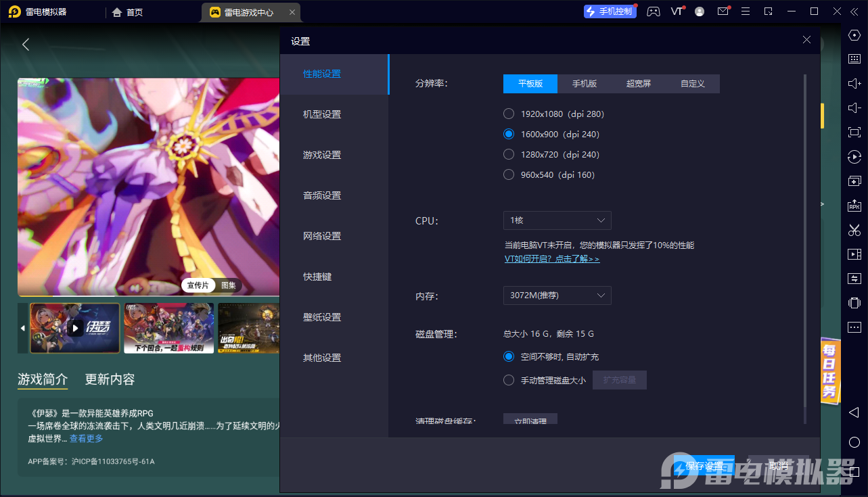Open the VT如何开启 link
This screenshot has height=497, width=868.
(552, 259)
